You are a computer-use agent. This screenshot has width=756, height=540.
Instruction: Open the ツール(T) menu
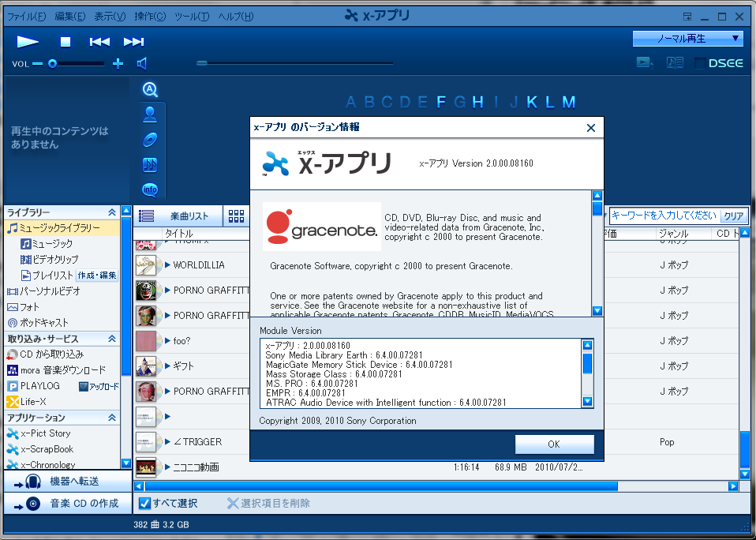pyautogui.click(x=192, y=17)
